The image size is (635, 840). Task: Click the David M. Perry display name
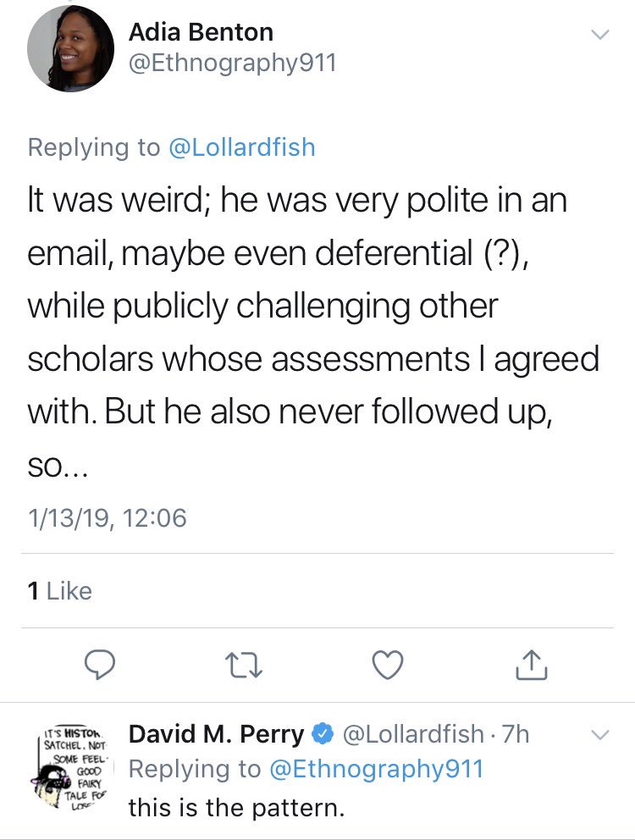217,734
